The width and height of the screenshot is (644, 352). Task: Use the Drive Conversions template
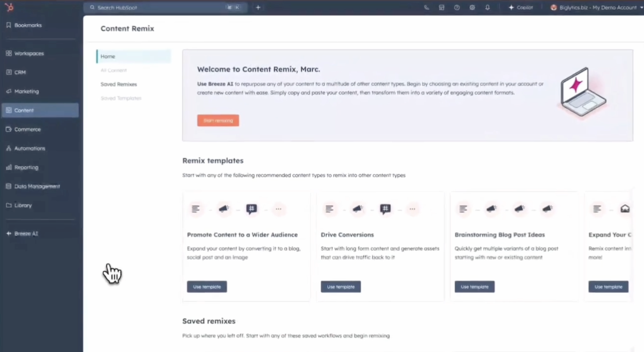(341, 287)
